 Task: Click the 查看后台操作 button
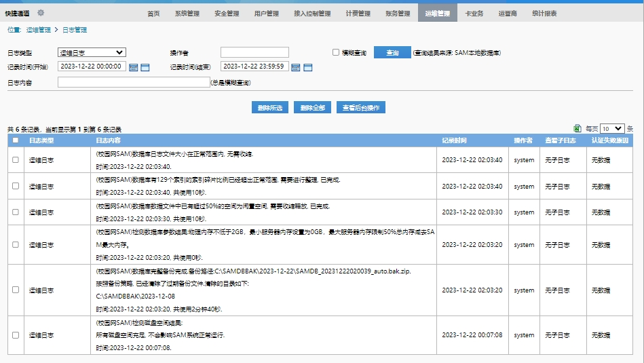coord(361,108)
